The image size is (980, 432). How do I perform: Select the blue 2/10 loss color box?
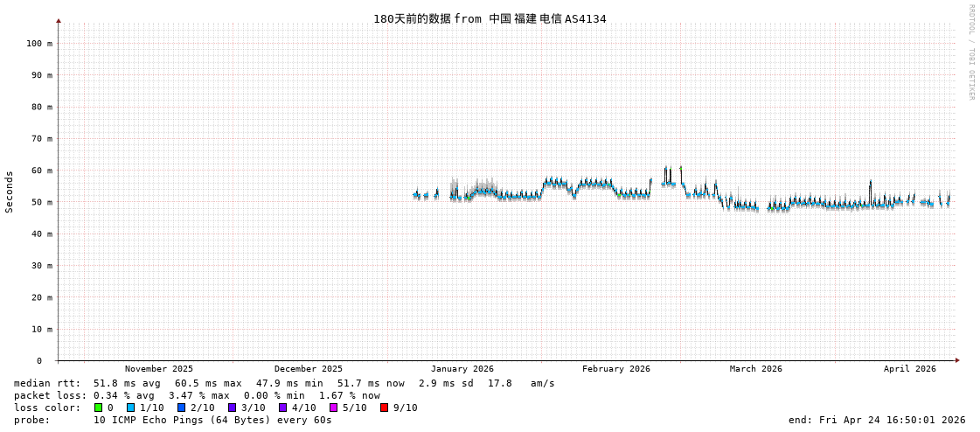click(x=181, y=408)
